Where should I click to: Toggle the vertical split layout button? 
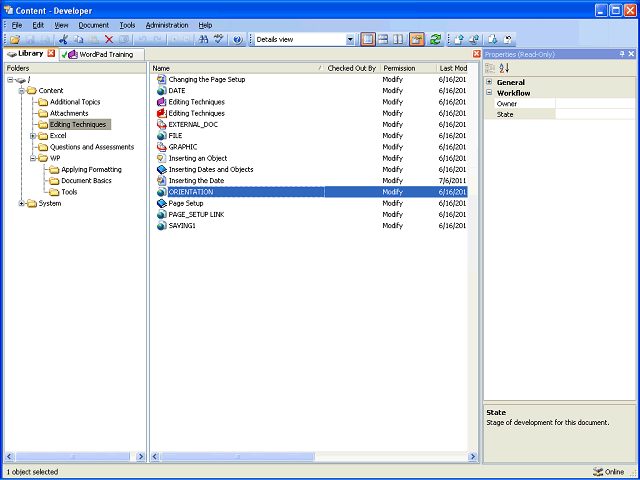click(398, 40)
